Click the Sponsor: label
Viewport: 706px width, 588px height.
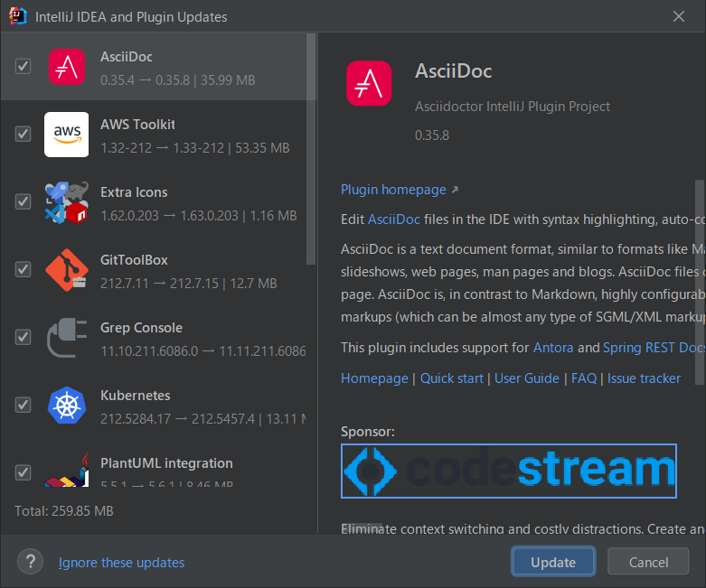tap(367, 432)
